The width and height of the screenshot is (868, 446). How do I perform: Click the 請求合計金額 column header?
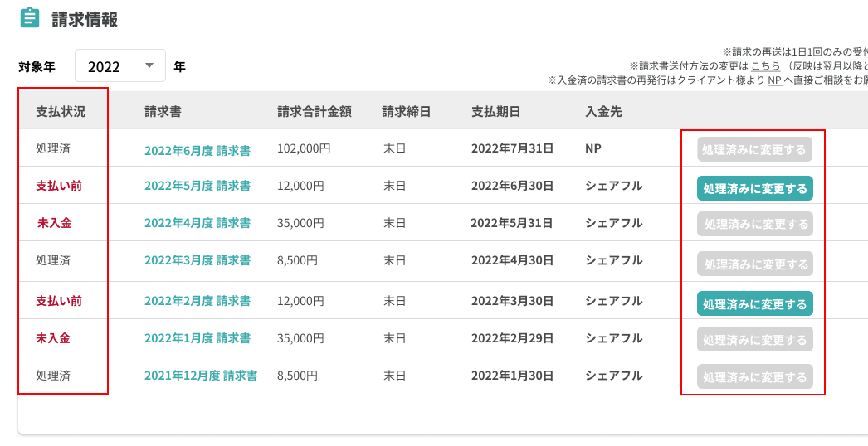(x=315, y=112)
